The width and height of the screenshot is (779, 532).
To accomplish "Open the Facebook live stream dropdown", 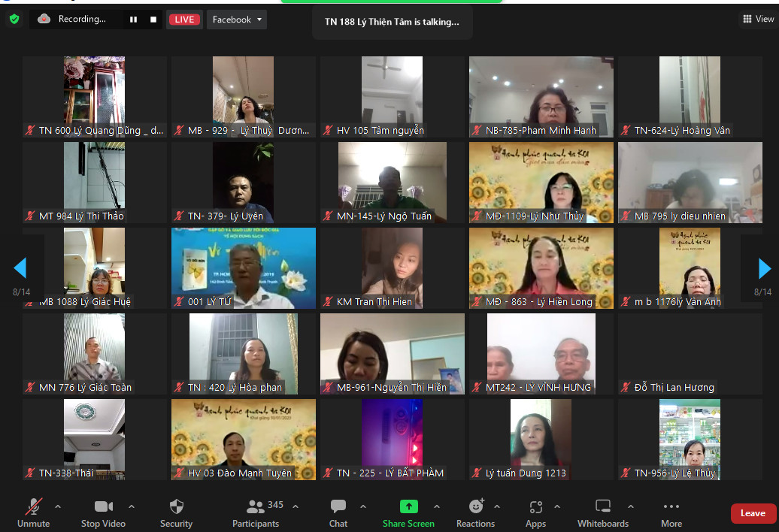I will tap(237, 20).
